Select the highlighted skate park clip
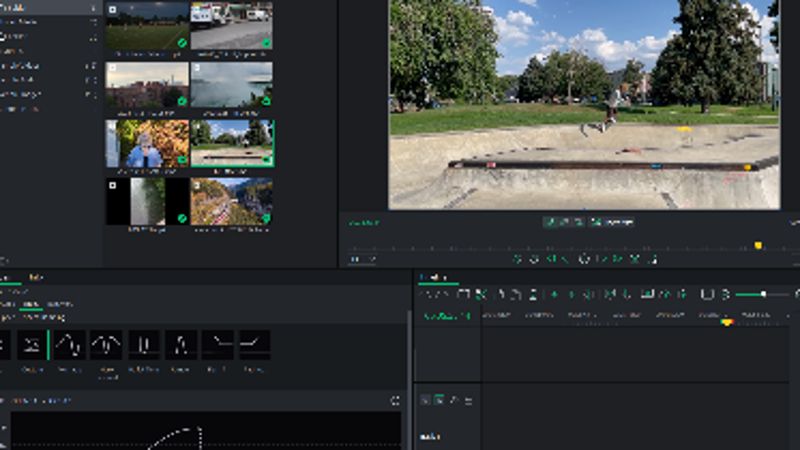Screen dimensions: 800x450 [x=232, y=144]
